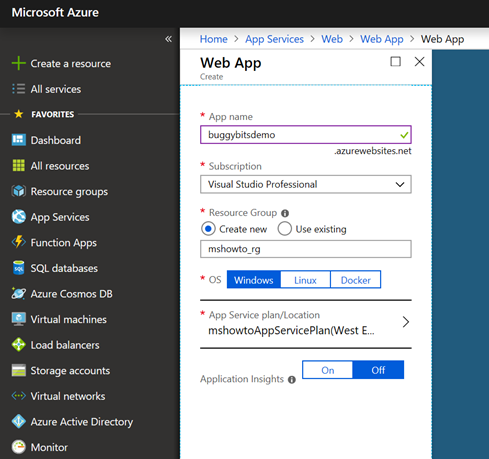This screenshot has width=489, height=459.
Task: Select the Load balancers icon
Action: (x=19, y=345)
